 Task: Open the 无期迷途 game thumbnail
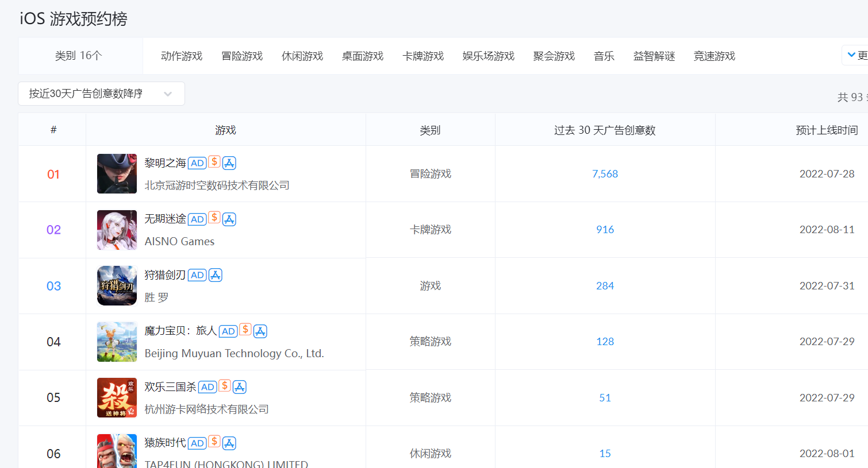[117, 230]
